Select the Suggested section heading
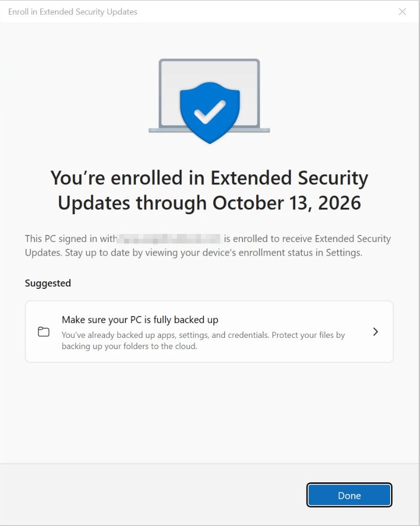Screen dimensions: 420x526 coord(47,283)
